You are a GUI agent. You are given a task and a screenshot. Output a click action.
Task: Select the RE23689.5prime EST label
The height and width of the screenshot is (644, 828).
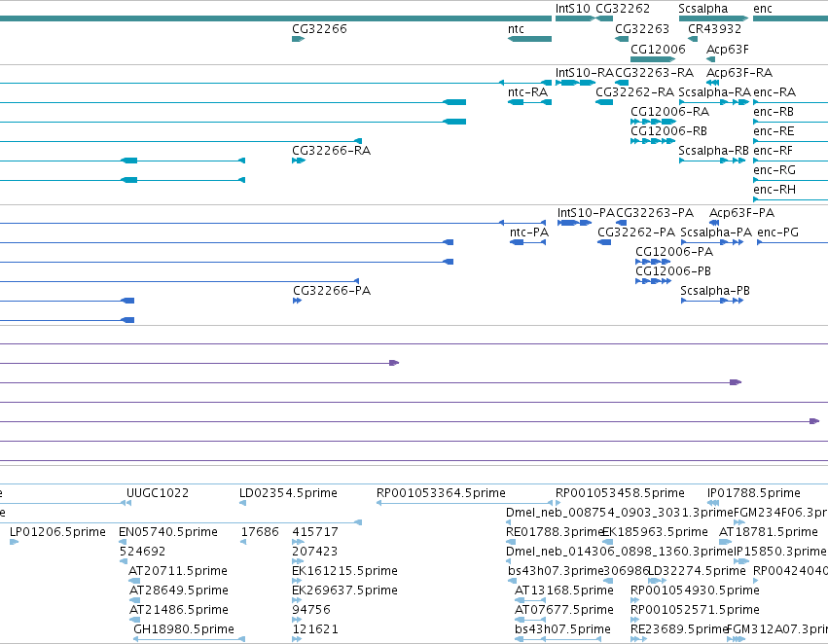679,630
